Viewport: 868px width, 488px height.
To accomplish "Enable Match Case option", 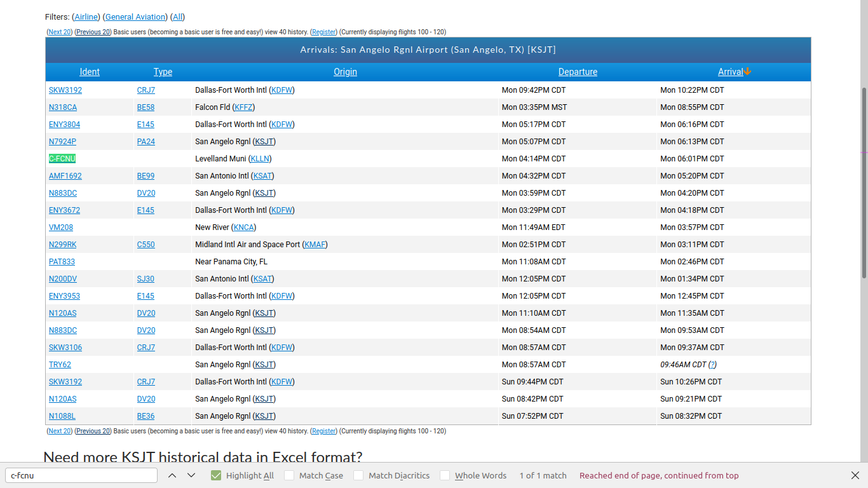I will click(x=289, y=475).
